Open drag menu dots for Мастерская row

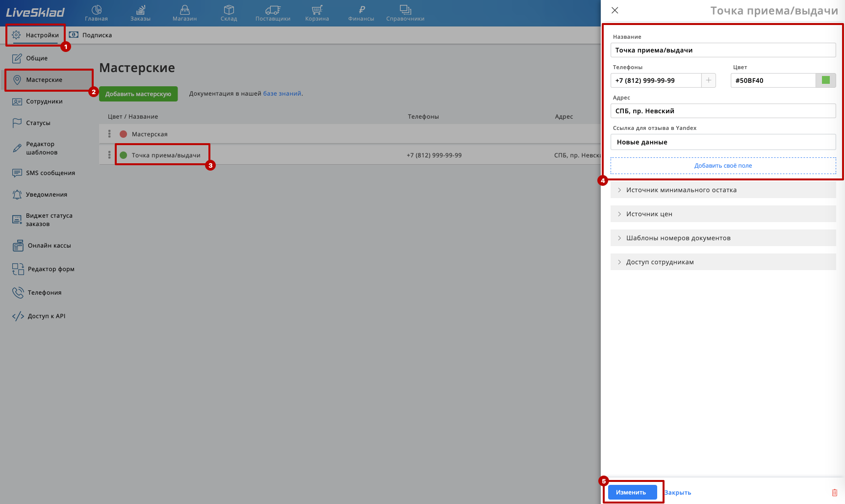pyautogui.click(x=109, y=134)
